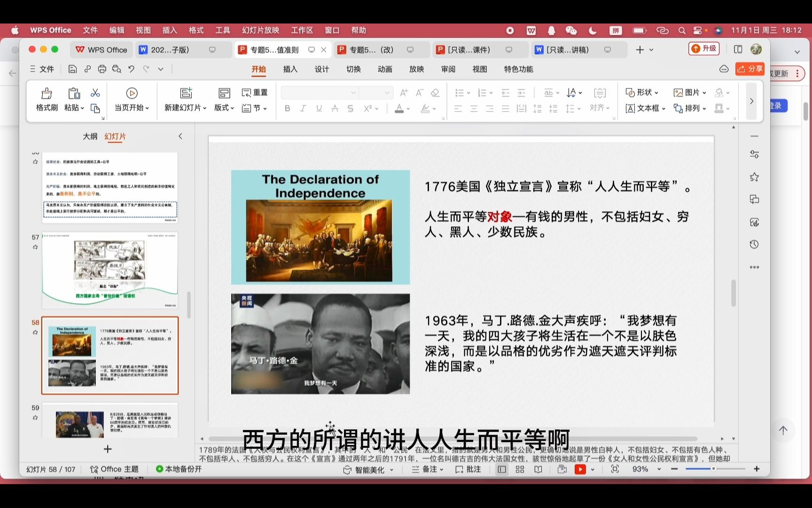Toggle Normal view icon in status bar
This screenshot has width=812, height=508.
pyautogui.click(x=502, y=469)
